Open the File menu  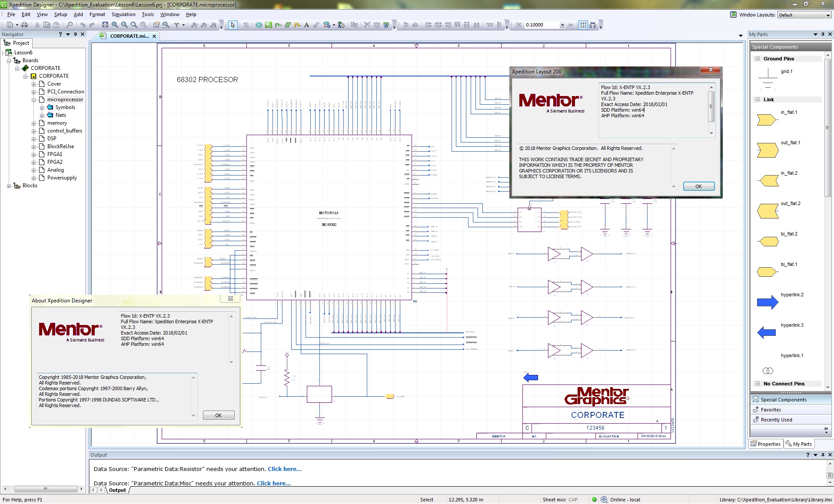(x=11, y=14)
